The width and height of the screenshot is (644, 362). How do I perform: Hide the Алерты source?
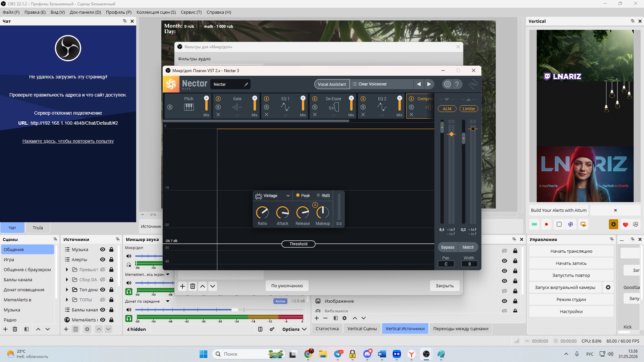pyautogui.click(x=103, y=259)
